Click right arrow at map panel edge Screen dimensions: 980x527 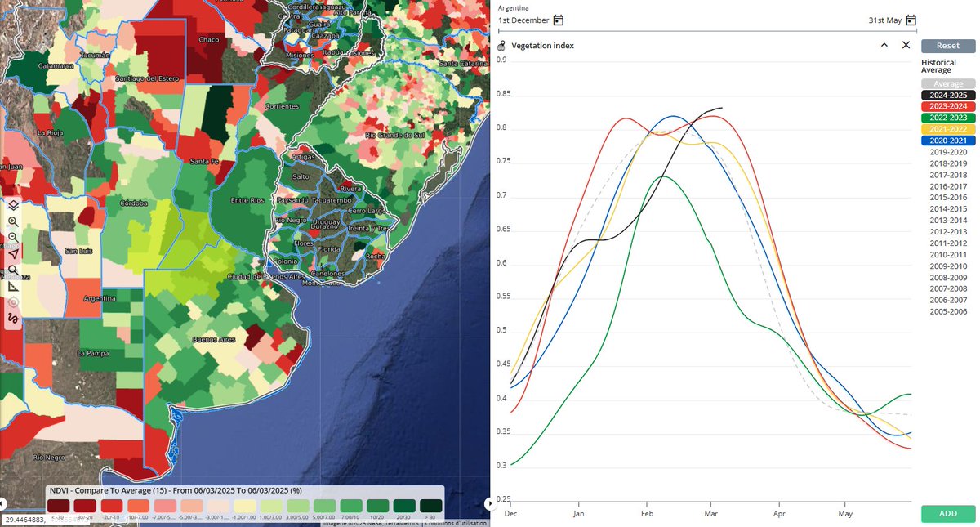pos(488,503)
